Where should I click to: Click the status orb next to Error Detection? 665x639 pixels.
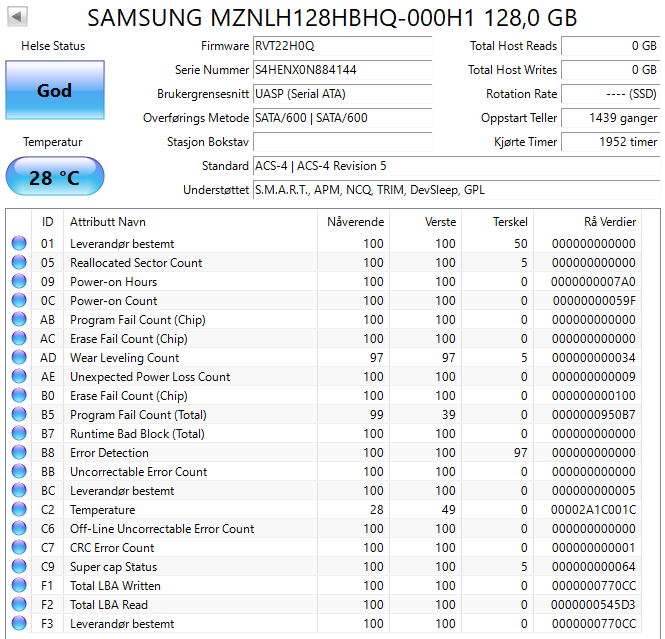(19, 453)
